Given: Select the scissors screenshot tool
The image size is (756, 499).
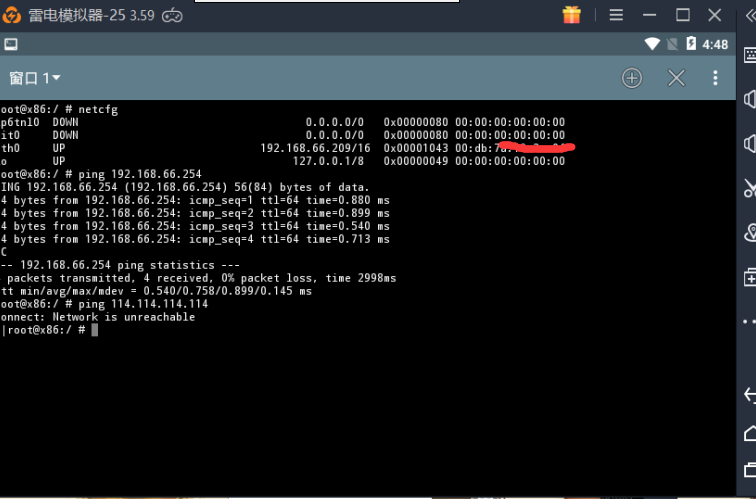Looking at the screenshot, I should (749, 187).
